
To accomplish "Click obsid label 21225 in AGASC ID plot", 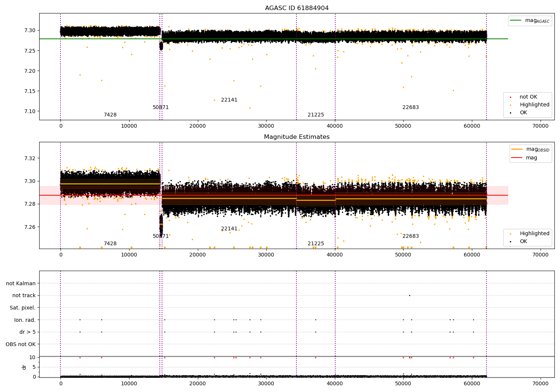I will coord(316,115).
